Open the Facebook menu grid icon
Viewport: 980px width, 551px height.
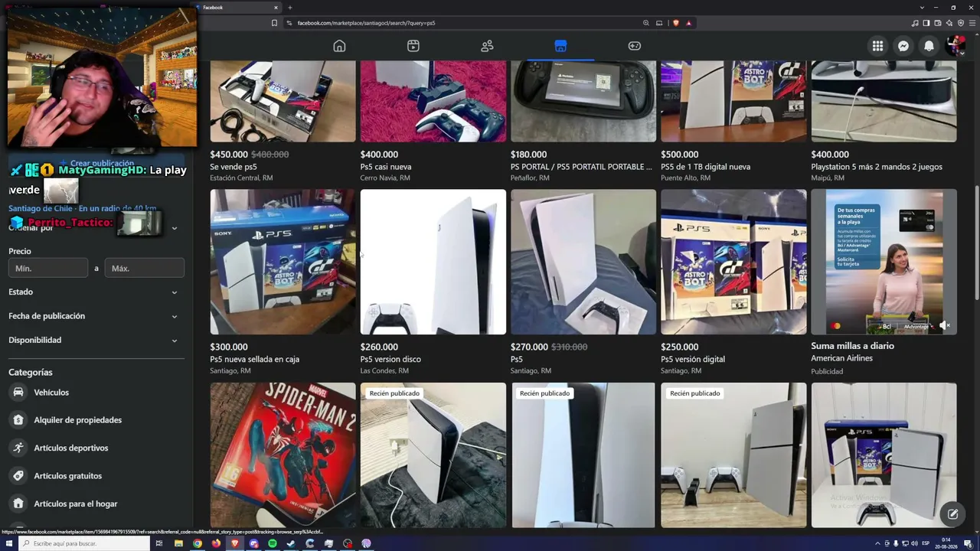pos(877,46)
